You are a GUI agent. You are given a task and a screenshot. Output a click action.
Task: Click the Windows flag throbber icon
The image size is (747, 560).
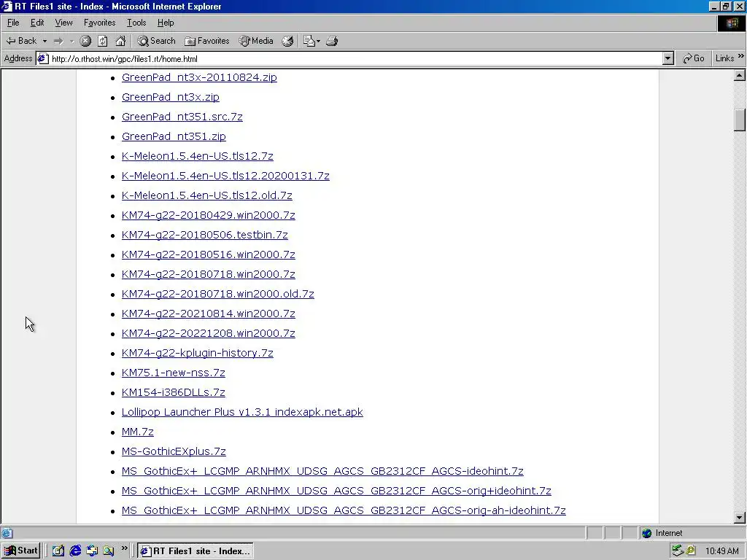731,23
